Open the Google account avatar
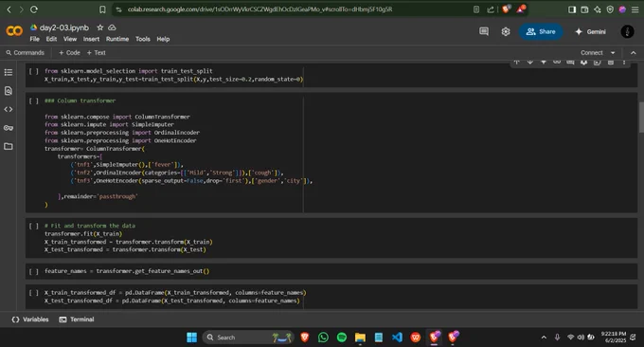The height and width of the screenshot is (347, 644). [x=627, y=31]
